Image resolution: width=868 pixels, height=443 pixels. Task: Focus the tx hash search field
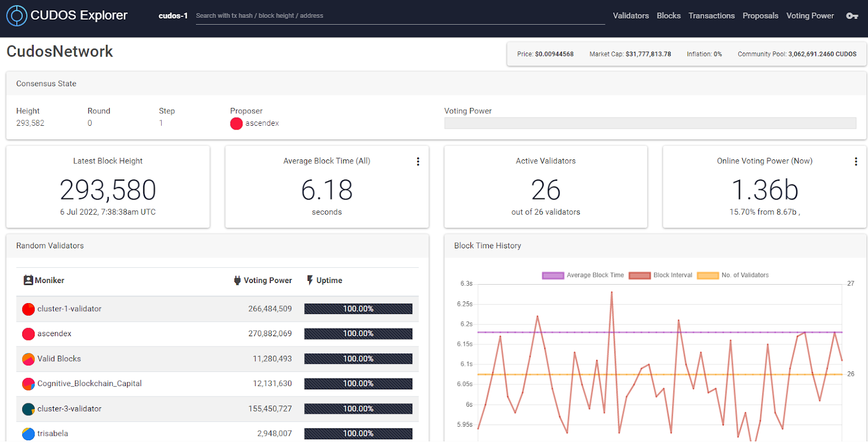coord(400,16)
